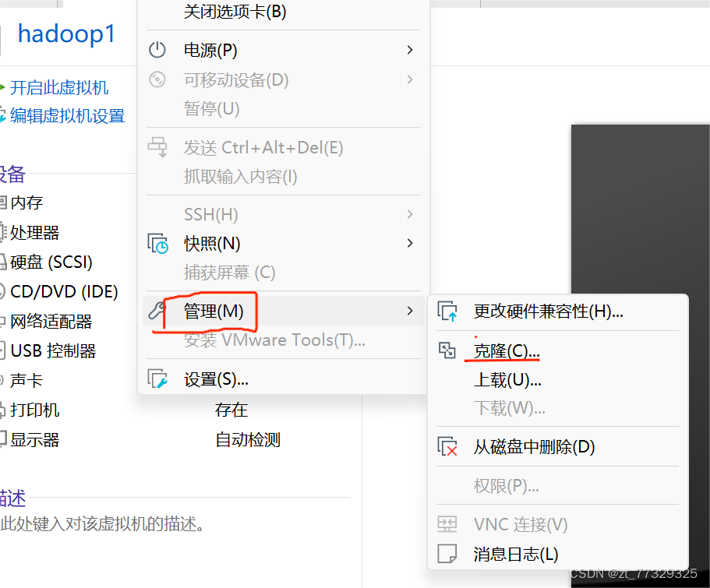
Task: Click the delete-from-disk icon with red X
Action: coord(447,446)
